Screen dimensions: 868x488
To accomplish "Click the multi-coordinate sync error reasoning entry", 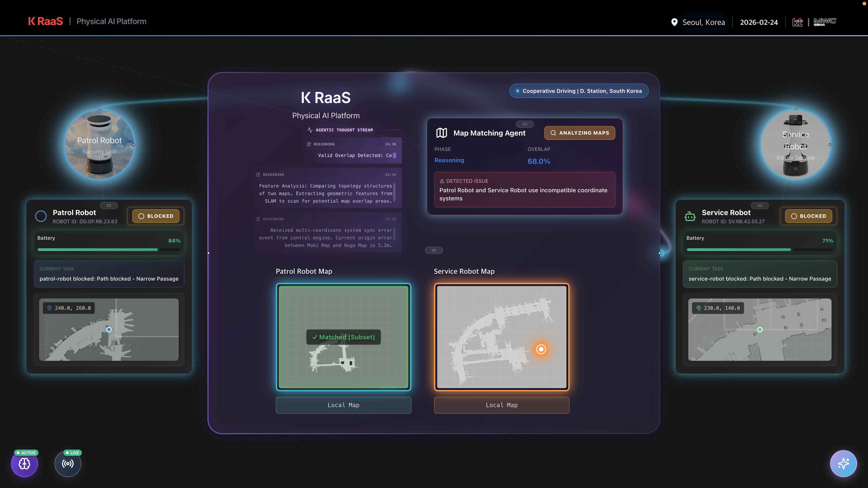I will [328, 232].
